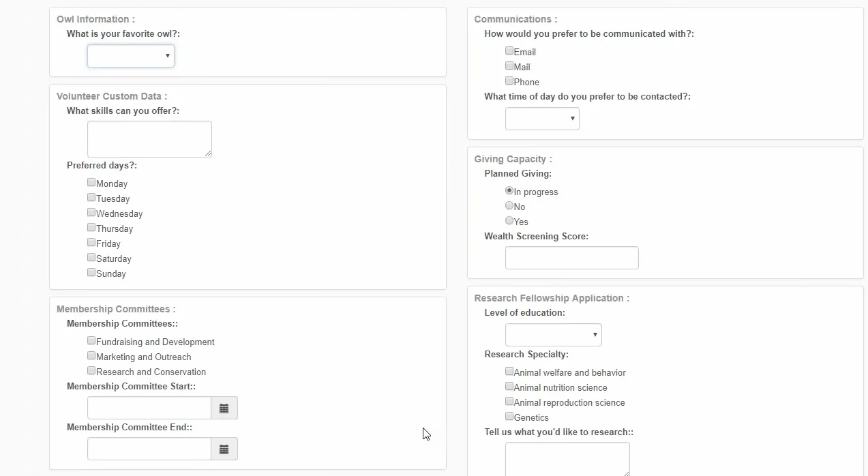Select the No radio for Planned Giving
The height and width of the screenshot is (476, 868).
509,205
